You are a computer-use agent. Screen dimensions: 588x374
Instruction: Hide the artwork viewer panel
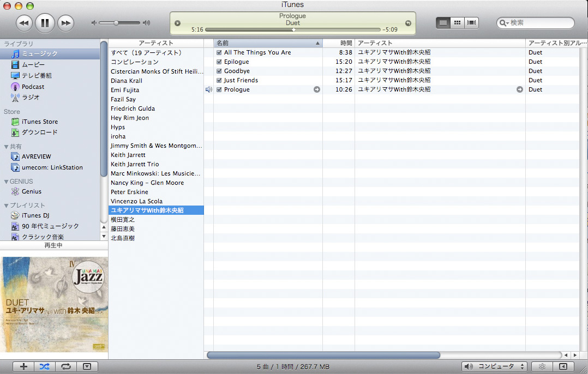(x=87, y=366)
